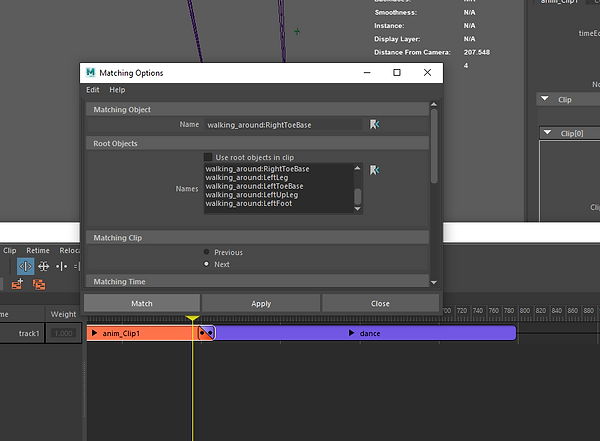Click the Weight column header
The height and width of the screenshot is (441, 600).
click(x=64, y=314)
